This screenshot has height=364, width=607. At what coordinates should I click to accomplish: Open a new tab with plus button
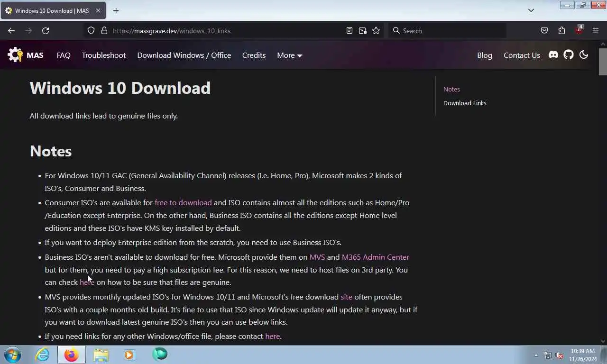116,10
